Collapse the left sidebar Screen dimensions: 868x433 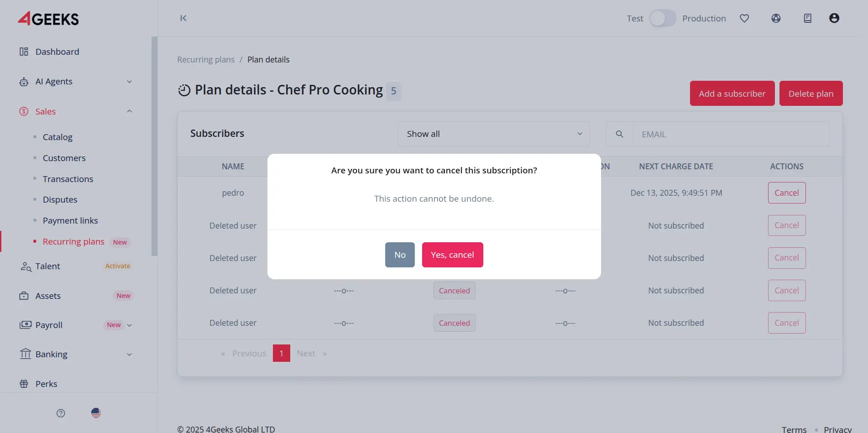pyautogui.click(x=183, y=18)
